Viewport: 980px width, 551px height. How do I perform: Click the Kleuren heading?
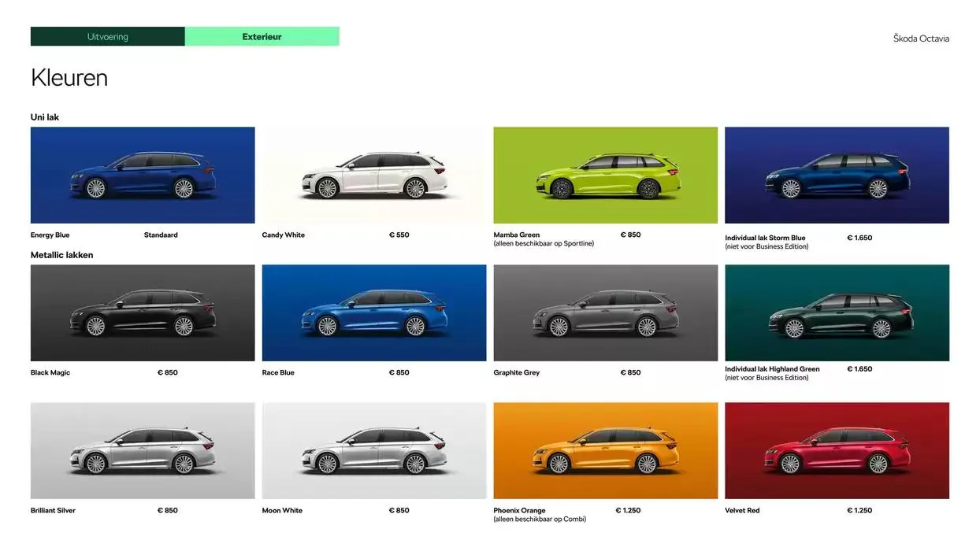pos(69,77)
